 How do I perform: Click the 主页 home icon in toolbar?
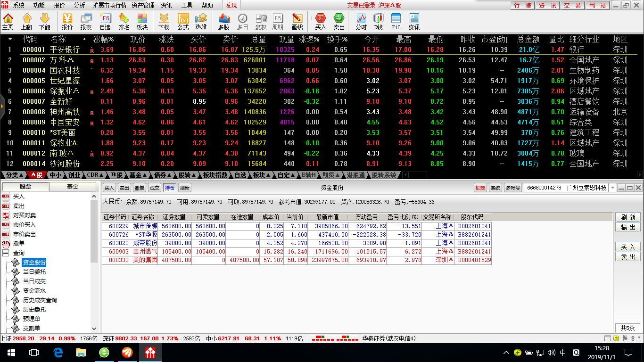coord(8,21)
